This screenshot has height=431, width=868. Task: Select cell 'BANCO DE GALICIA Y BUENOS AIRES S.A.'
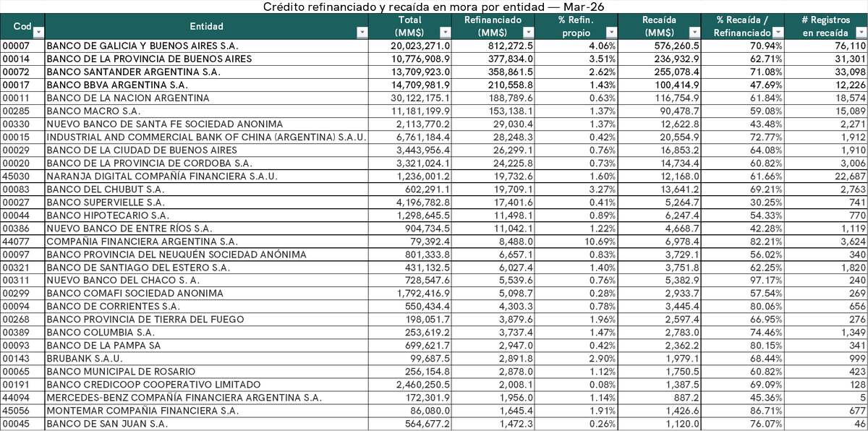pyautogui.click(x=207, y=45)
